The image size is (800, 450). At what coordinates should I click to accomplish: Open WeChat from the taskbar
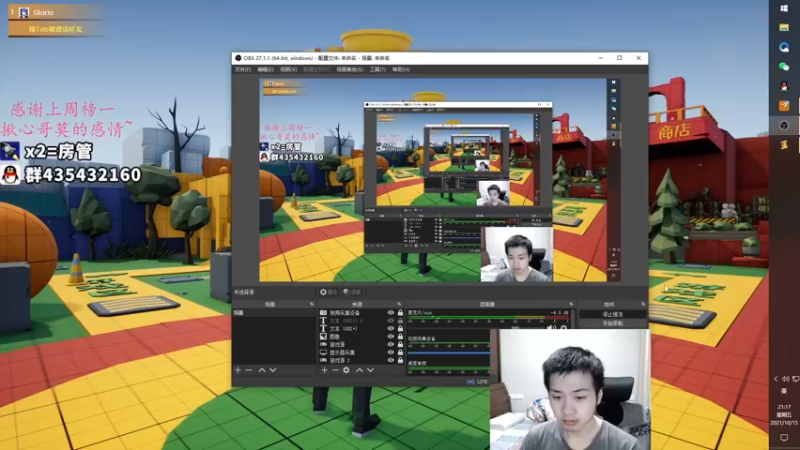(x=784, y=67)
